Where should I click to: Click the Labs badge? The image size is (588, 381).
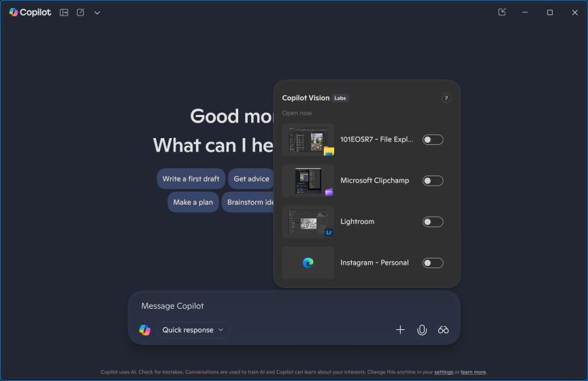(x=340, y=98)
